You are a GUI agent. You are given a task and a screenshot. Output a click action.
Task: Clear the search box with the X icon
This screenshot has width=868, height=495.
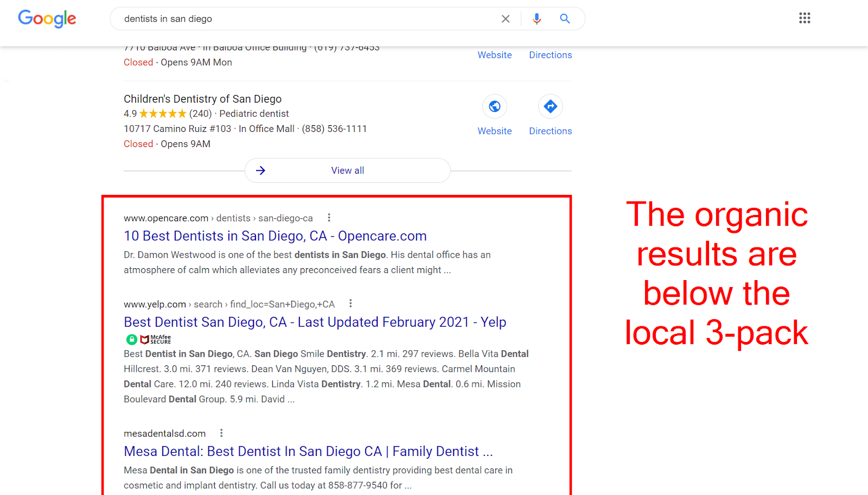pos(506,19)
